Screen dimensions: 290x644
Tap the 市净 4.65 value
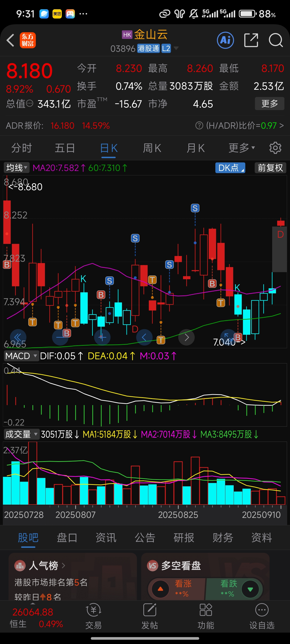(x=203, y=104)
